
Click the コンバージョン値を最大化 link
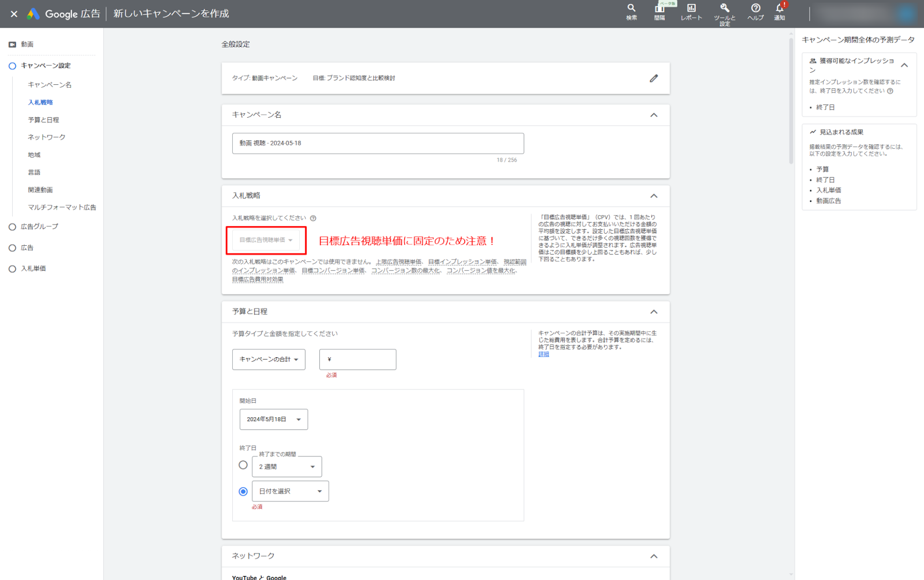pyautogui.click(x=480, y=271)
